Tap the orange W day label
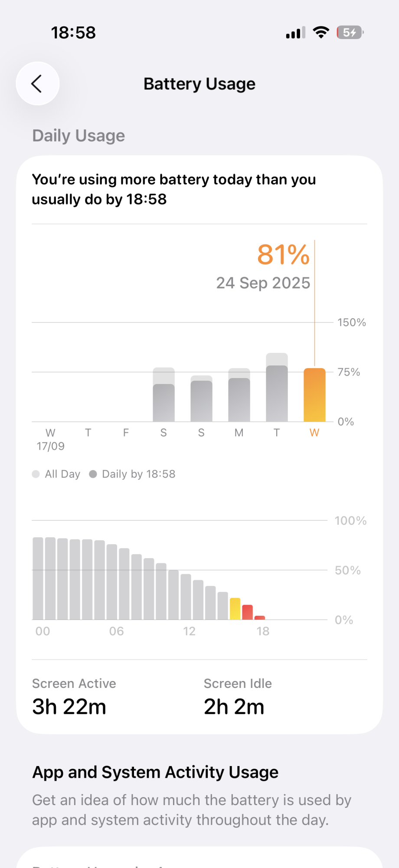399x868 pixels. pyautogui.click(x=314, y=433)
